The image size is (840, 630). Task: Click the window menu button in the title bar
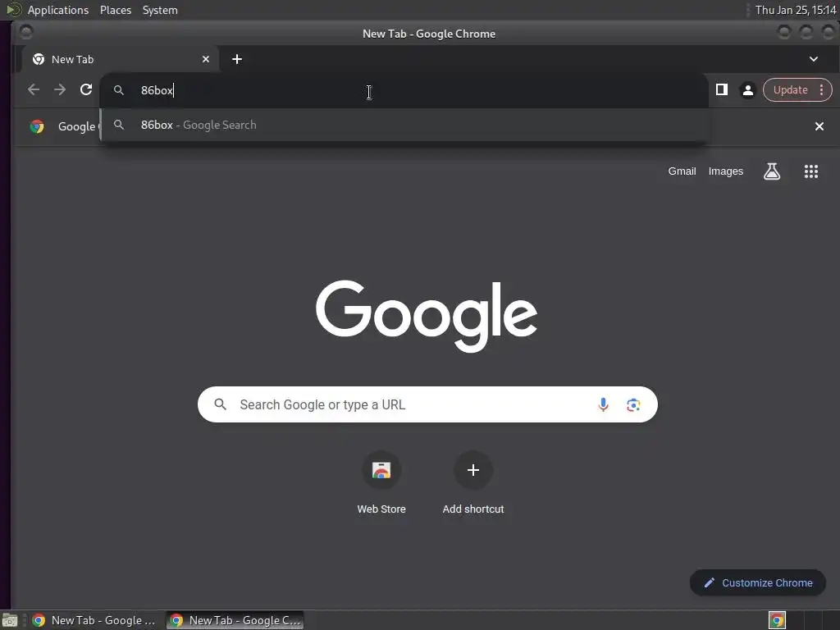(25, 32)
